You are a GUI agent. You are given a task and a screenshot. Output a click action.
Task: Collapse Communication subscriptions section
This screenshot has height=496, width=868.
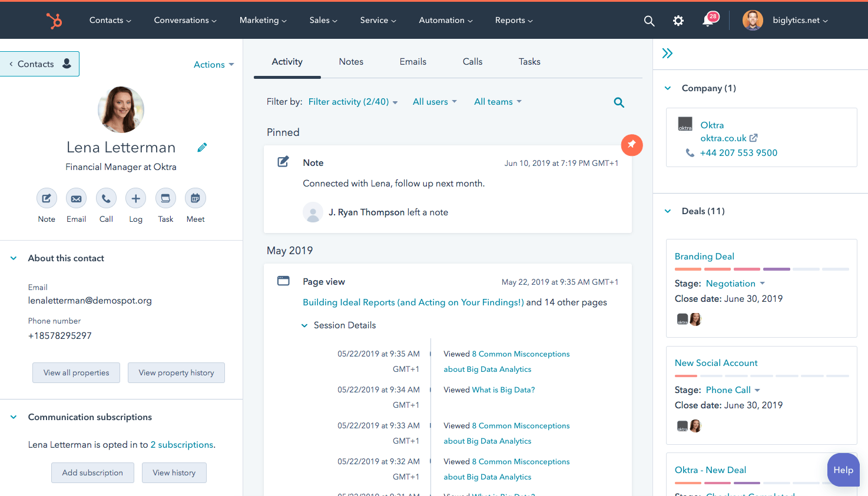coord(14,417)
